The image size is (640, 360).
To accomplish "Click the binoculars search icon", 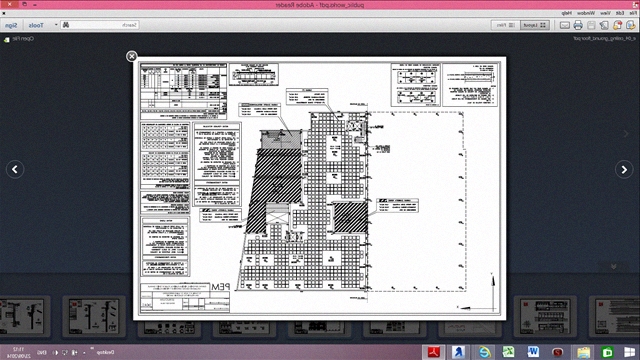I will pyautogui.click(x=66, y=25).
